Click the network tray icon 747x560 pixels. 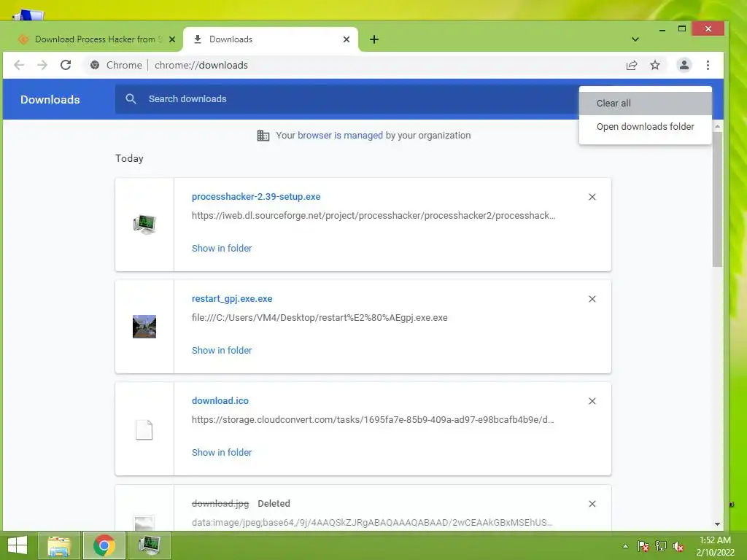pos(661,547)
